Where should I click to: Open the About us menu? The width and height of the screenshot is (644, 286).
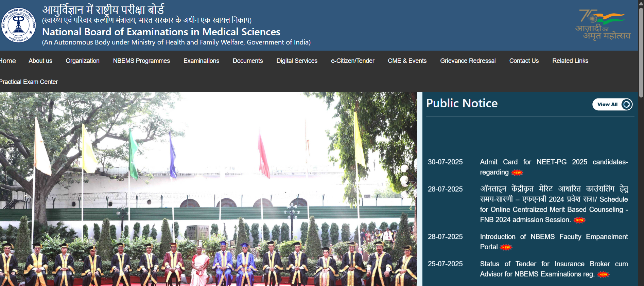40,61
